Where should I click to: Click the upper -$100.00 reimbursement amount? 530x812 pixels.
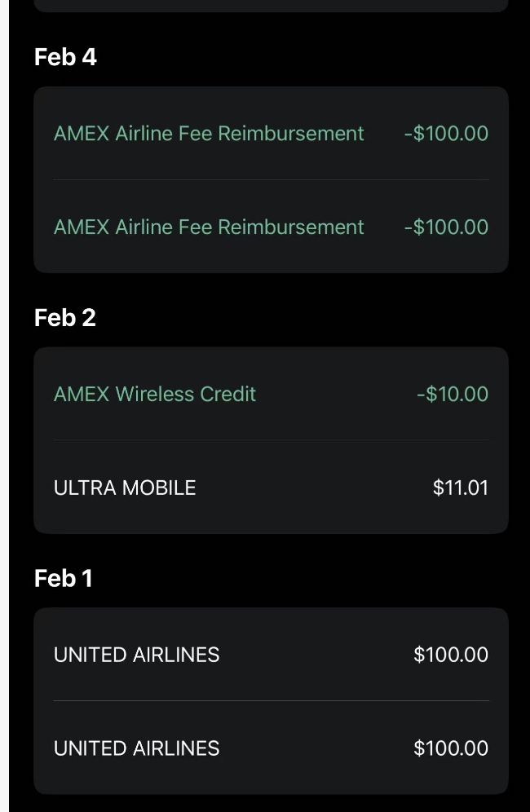click(x=446, y=134)
